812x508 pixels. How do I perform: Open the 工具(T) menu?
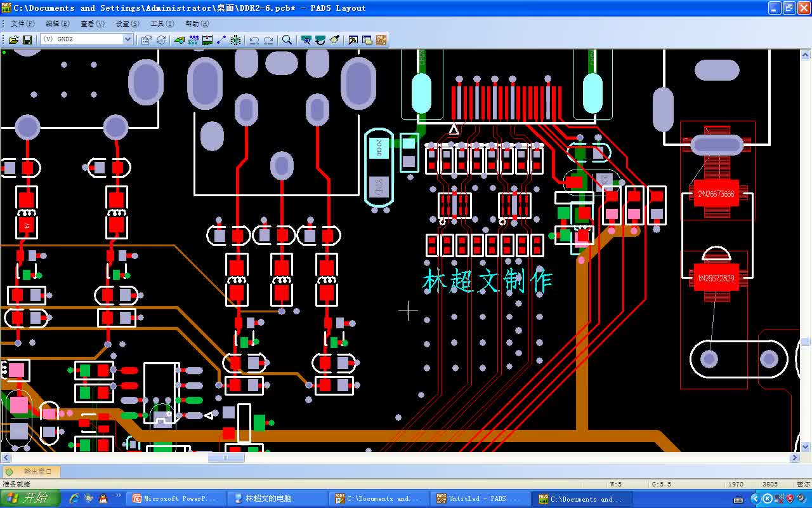[162, 23]
